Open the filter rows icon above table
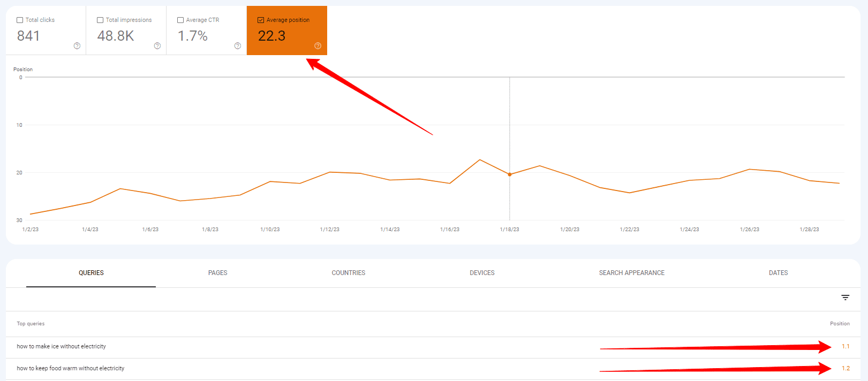This screenshot has height=381, width=868. click(846, 298)
